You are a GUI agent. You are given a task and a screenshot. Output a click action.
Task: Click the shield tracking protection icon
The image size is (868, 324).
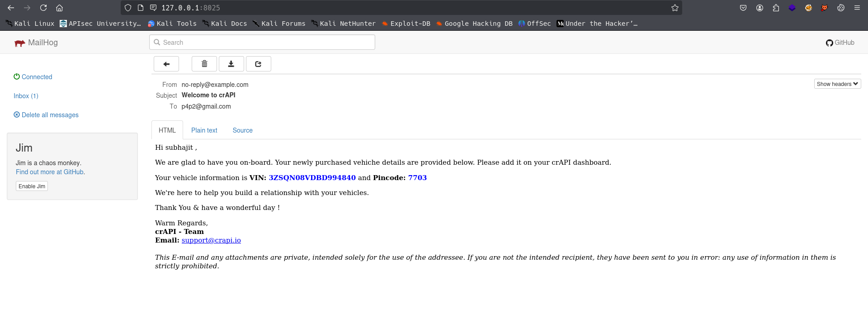tap(128, 8)
